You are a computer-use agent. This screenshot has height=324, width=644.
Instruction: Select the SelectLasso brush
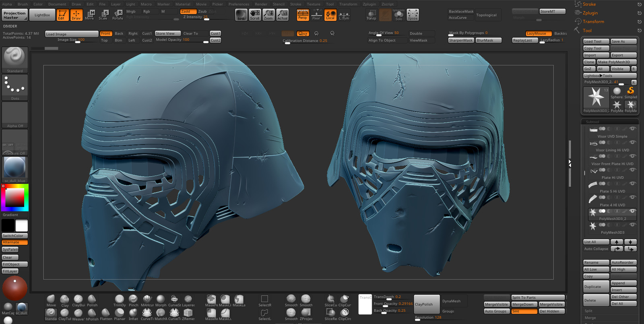264,314
